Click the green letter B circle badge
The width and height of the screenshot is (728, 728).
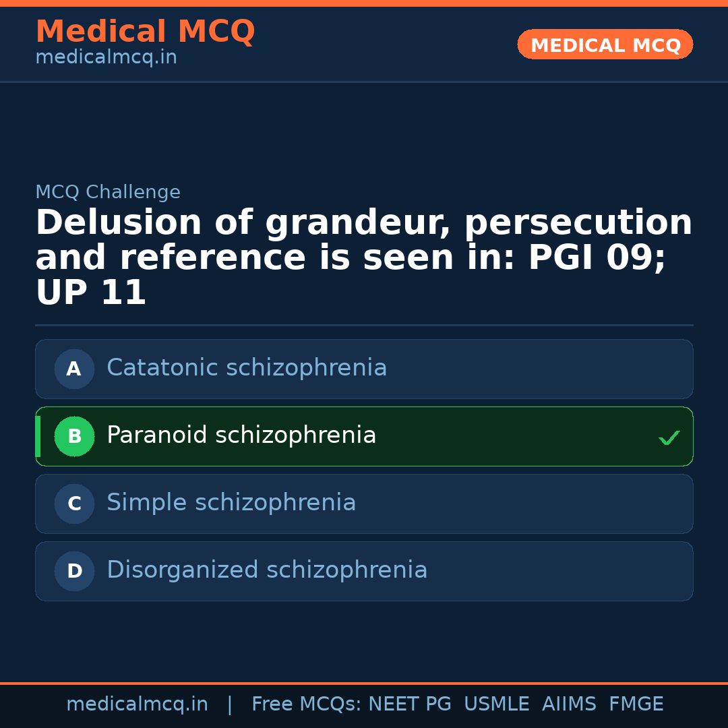[74, 436]
